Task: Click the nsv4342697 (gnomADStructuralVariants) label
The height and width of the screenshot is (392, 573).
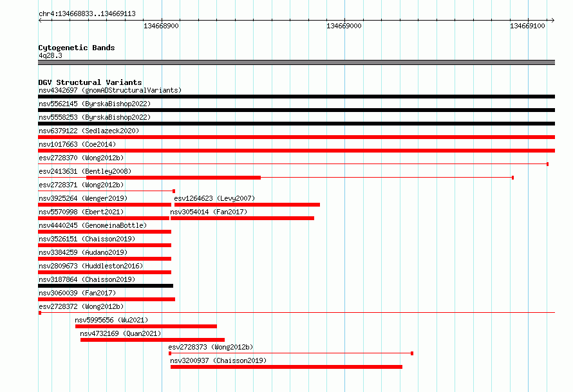Action: pos(110,90)
